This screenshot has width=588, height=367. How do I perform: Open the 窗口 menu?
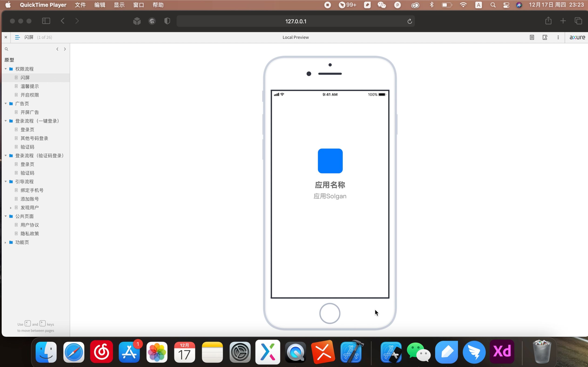click(138, 5)
